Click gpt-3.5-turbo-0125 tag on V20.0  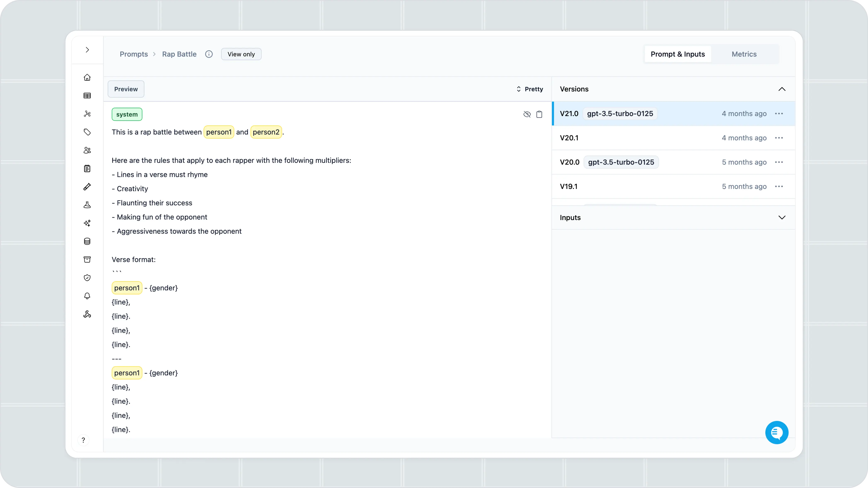click(621, 162)
